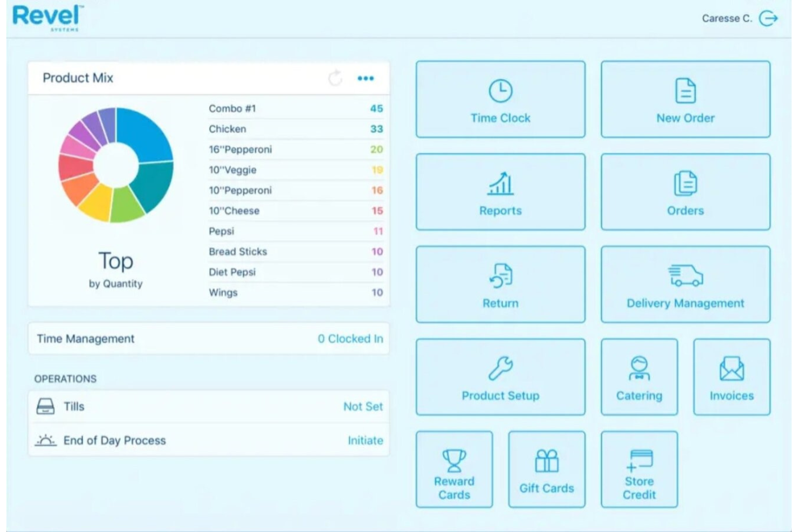Start a New Order
Viewport: 798px width, 532px height.
(x=684, y=100)
